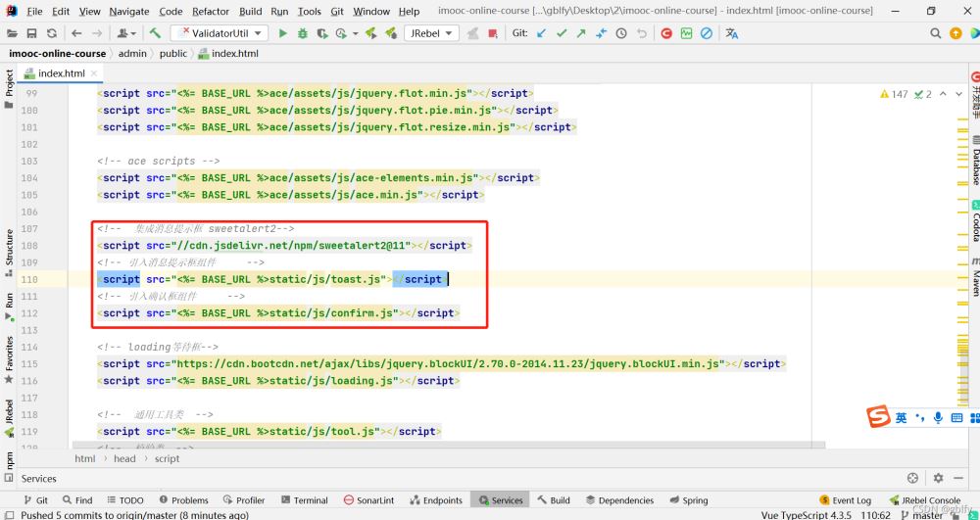Open the green monitor waveform icon
Image resolution: width=980 pixels, height=520 pixels.
click(686, 33)
